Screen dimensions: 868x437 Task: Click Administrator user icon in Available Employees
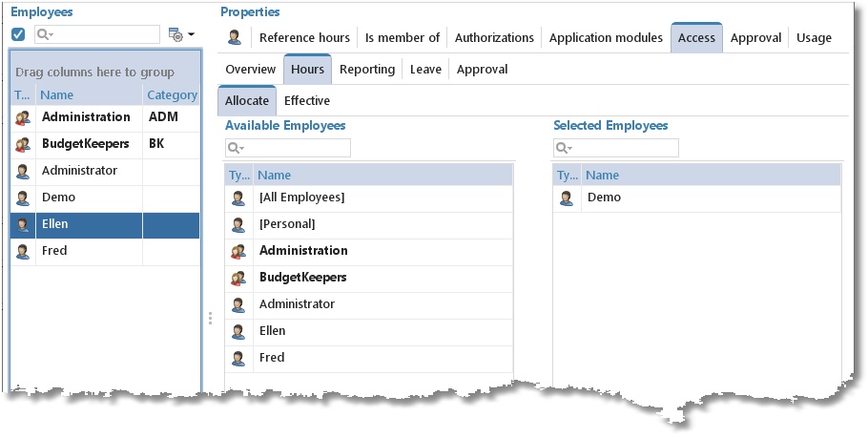238,304
